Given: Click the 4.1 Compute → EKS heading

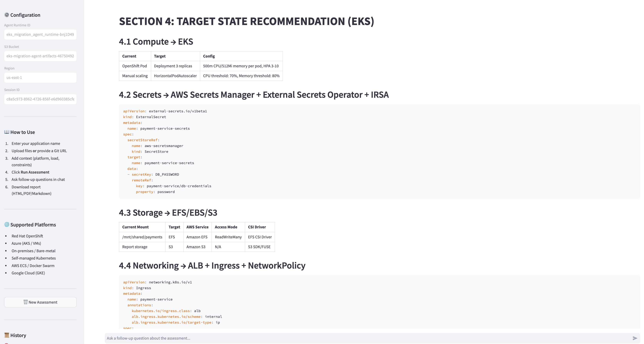Looking at the screenshot, I should tap(156, 42).
